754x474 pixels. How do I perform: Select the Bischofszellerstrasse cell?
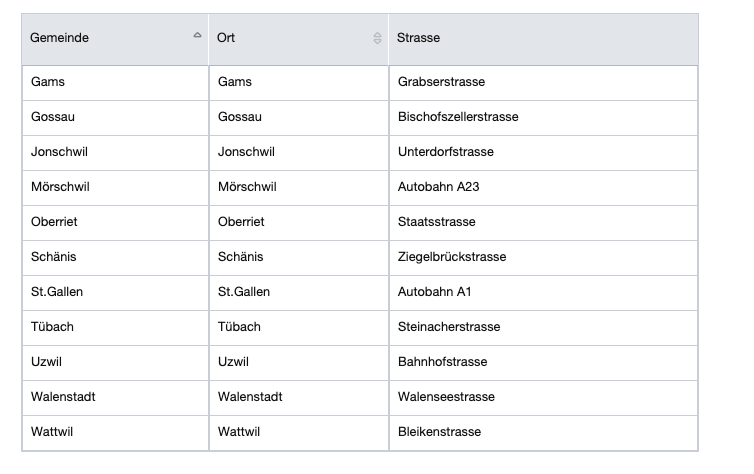pos(458,117)
